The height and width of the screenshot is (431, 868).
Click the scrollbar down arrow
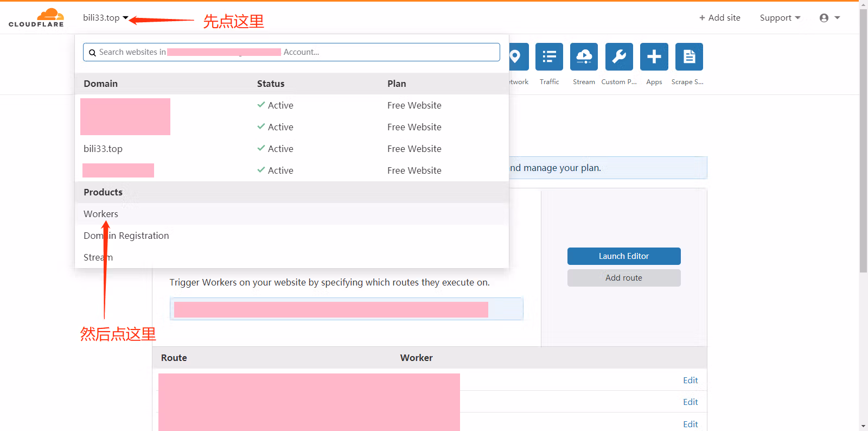864,427
